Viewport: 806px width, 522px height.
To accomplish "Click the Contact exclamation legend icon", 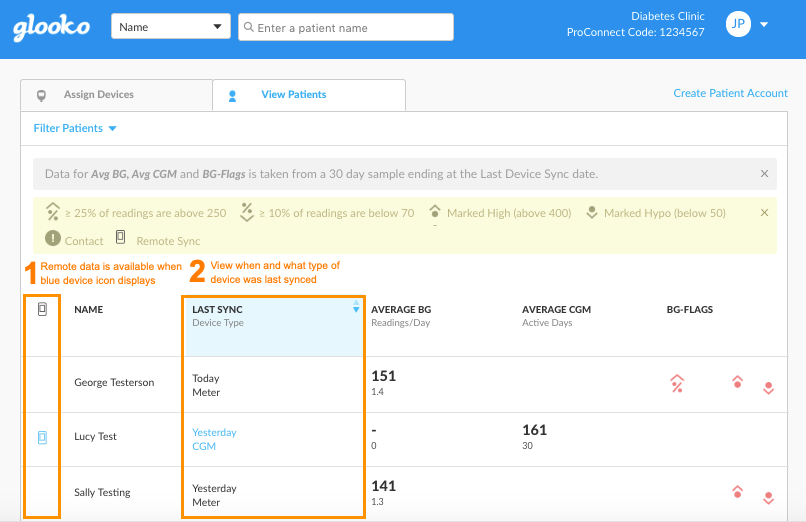I will pos(53,238).
